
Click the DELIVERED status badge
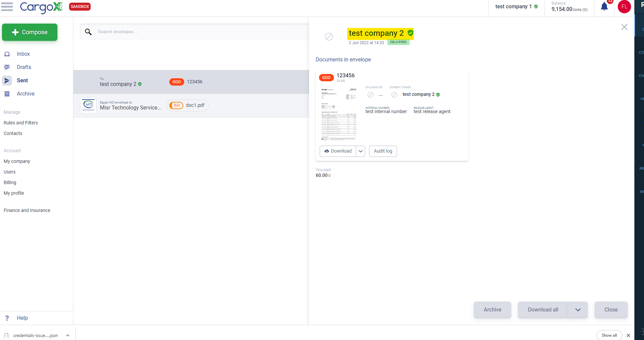coord(398,42)
